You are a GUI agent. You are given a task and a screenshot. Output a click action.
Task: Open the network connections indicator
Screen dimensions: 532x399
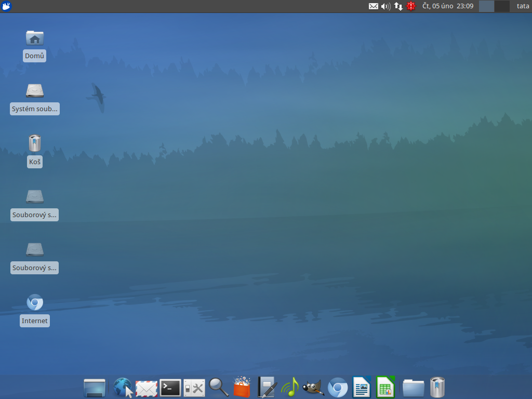coord(398,6)
